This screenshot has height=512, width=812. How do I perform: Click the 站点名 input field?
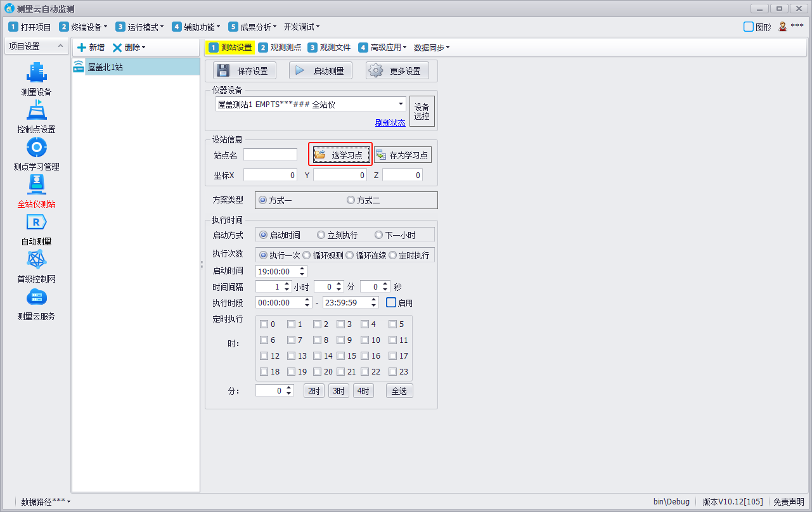(x=270, y=155)
